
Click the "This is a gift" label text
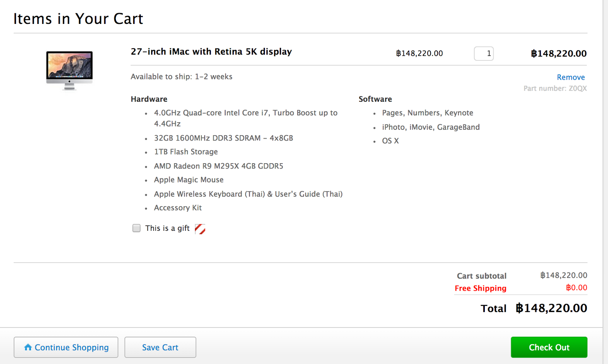pos(167,228)
